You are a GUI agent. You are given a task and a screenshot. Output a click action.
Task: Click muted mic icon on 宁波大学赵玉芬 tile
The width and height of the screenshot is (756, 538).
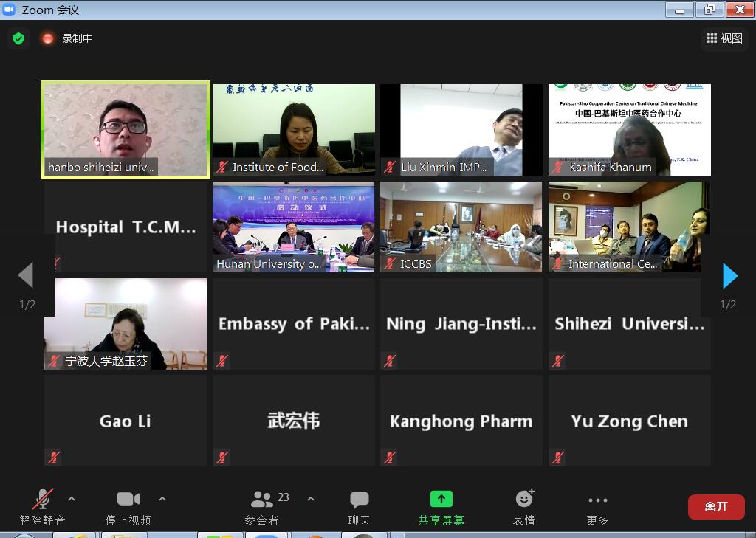(x=54, y=361)
